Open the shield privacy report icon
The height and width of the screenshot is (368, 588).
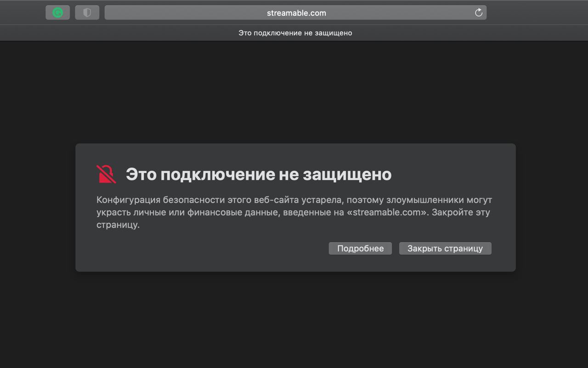pos(87,13)
